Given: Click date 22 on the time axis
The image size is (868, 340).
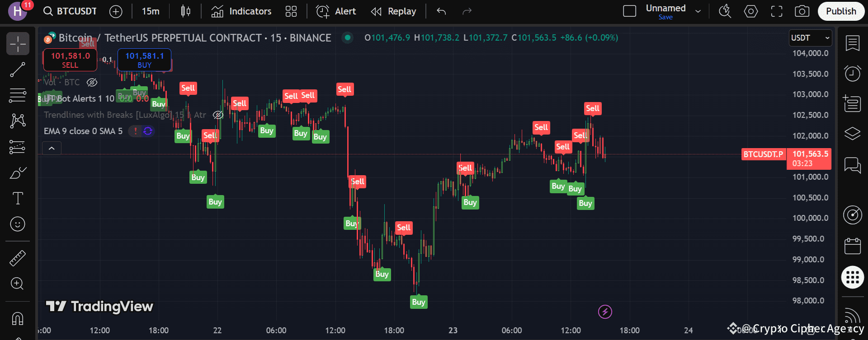Looking at the screenshot, I should click(x=217, y=331).
